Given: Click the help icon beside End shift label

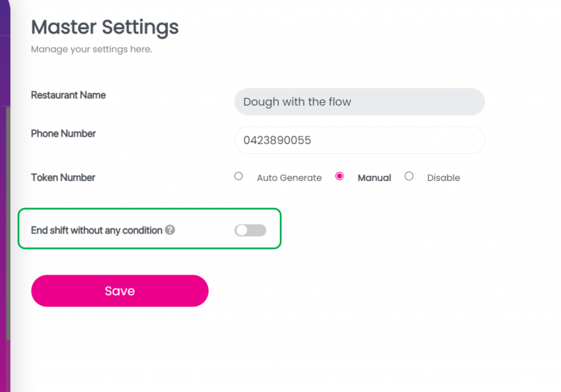Looking at the screenshot, I should point(169,230).
